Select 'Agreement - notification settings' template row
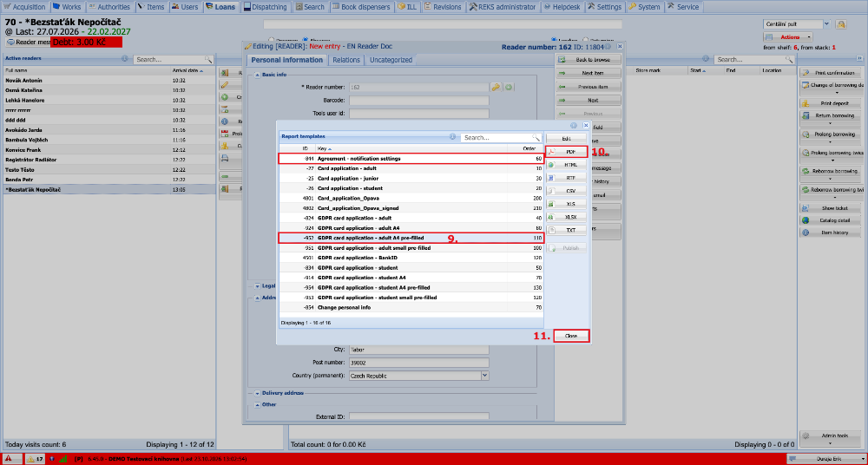Viewport: 868px width, 465px height. pos(411,158)
